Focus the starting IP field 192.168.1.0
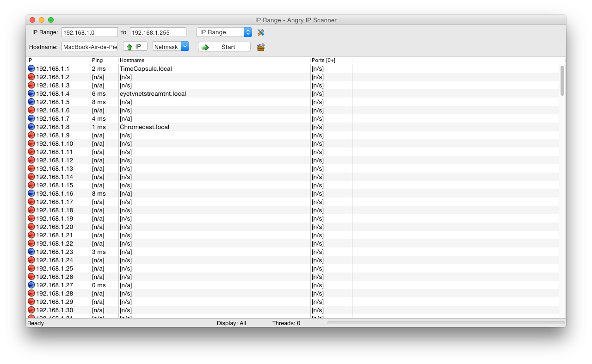This screenshot has width=592, height=364. point(90,32)
